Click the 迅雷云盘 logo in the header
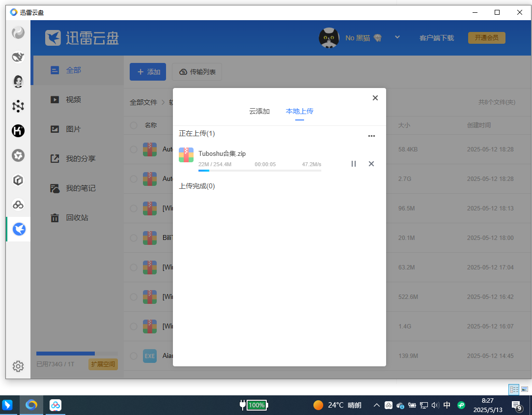This screenshot has height=415, width=532. [x=82, y=38]
